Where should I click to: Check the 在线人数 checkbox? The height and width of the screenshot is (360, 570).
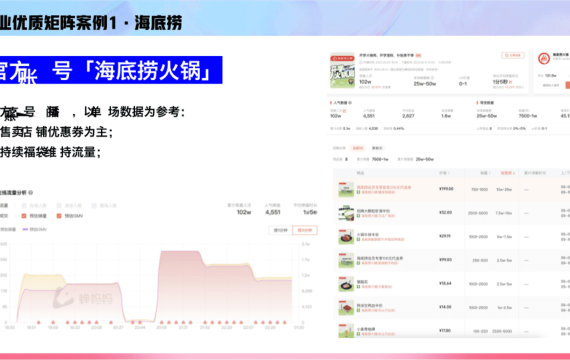pos(24,206)
